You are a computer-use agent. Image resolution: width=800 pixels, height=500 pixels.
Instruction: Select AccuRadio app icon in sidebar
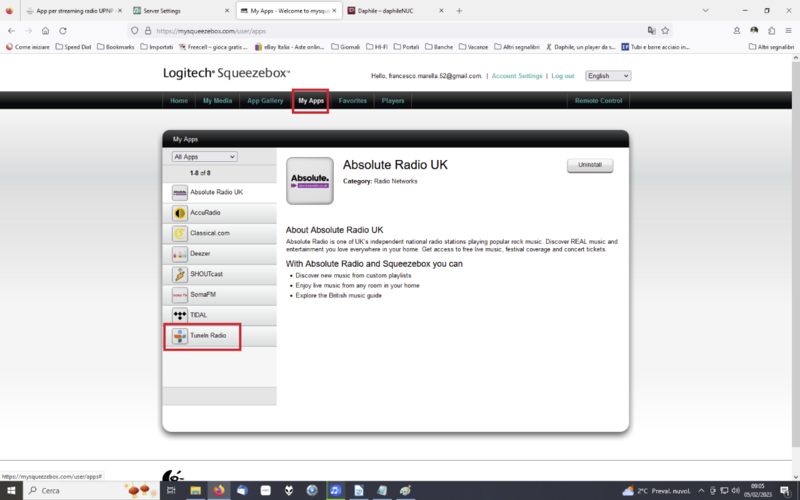180,213
